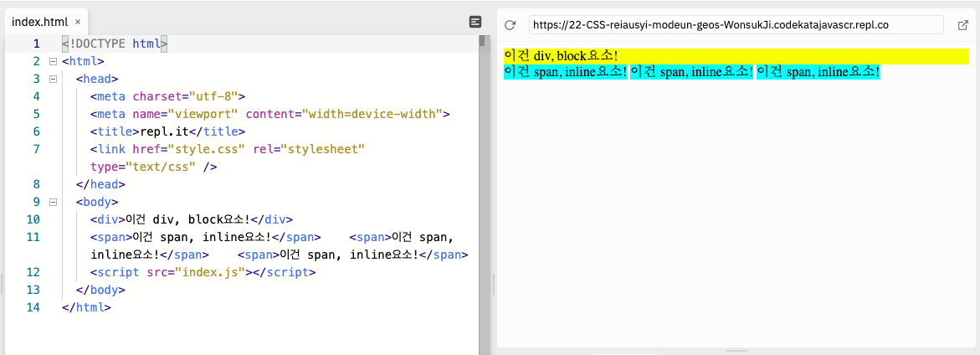Click the third cyan span in preview
The image size is (980, 355).
818,72
